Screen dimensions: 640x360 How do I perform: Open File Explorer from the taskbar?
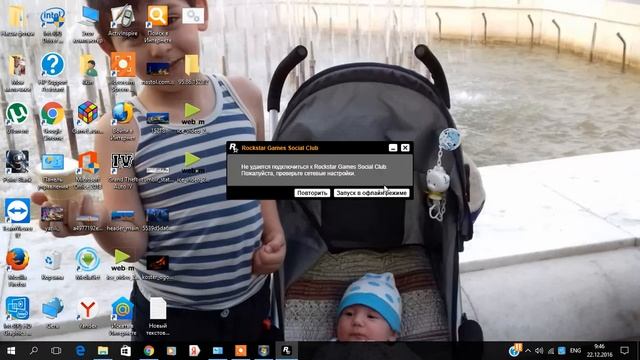point(103,351)
